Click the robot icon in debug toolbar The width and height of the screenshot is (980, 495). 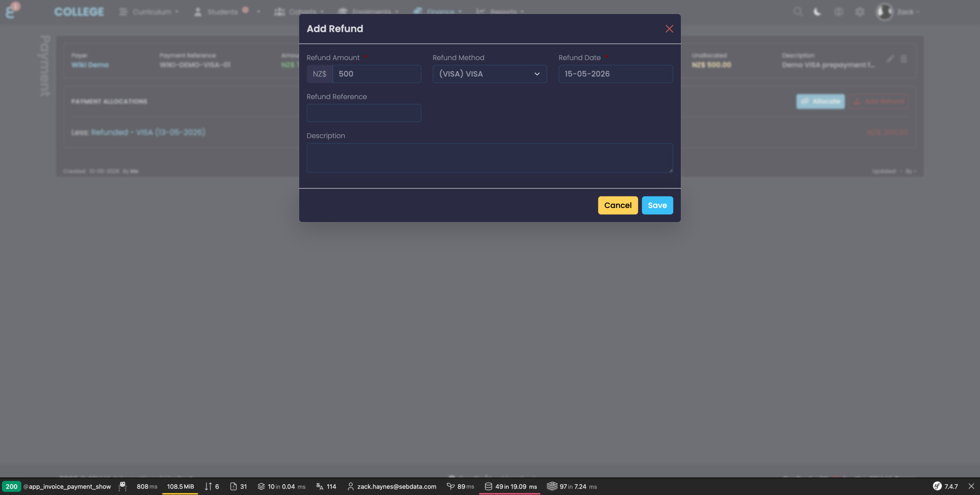coord(122,486)
